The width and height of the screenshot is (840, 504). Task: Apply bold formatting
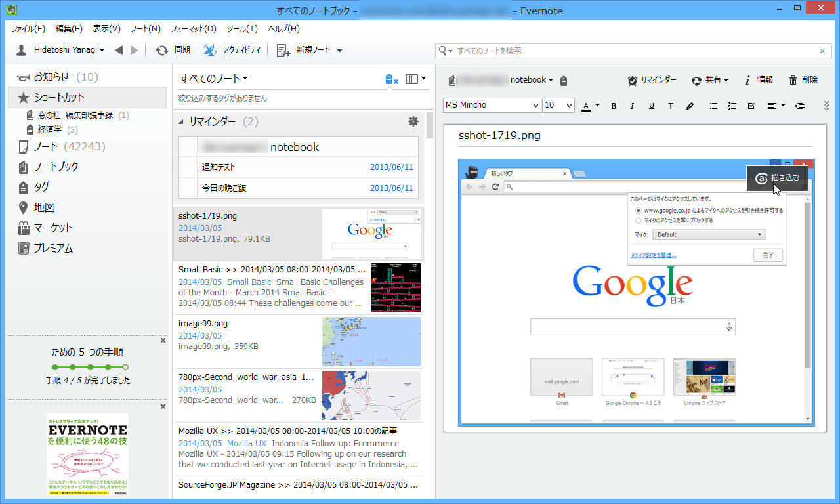614,106
